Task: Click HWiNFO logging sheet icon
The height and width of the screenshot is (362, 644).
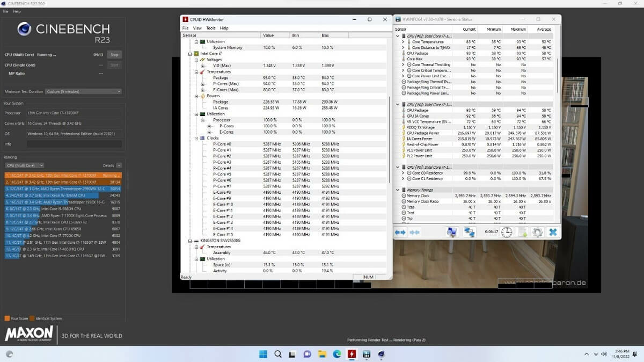Action: pos(522,232)
